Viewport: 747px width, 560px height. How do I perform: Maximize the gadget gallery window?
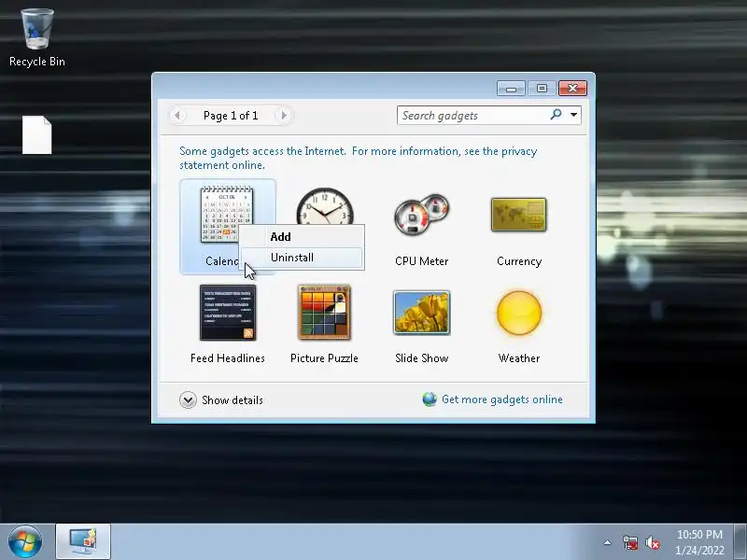[x=542, y=89]
